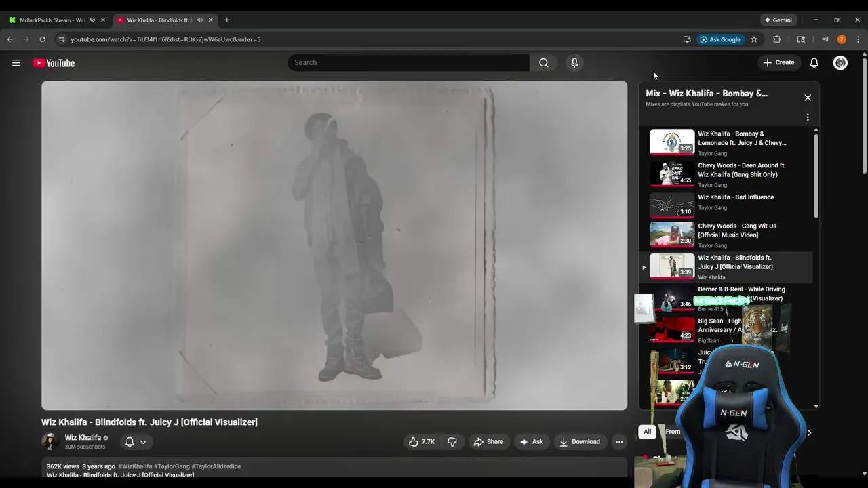Image resolution: width=868 pixels, height=488 pixels.
Task: Click the Taylor Gang channel under Bad Influence
Action: click(712, 208)
